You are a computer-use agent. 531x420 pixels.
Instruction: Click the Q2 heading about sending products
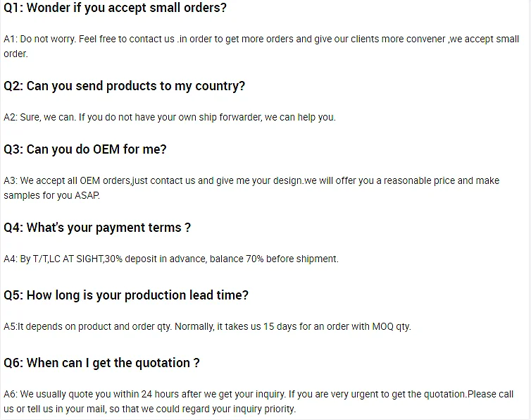coord(124,86)
